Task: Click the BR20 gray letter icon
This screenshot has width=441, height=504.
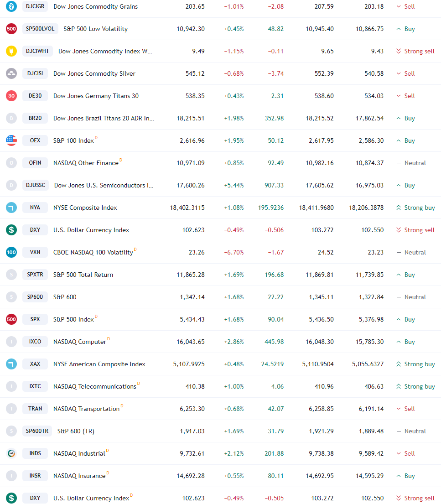Action: pyautogui.click(x=11, y=118)
